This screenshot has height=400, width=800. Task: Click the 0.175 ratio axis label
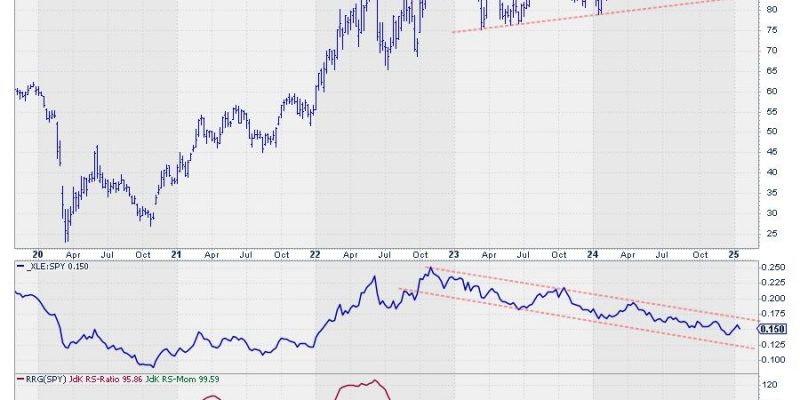(x=772, y=314)
